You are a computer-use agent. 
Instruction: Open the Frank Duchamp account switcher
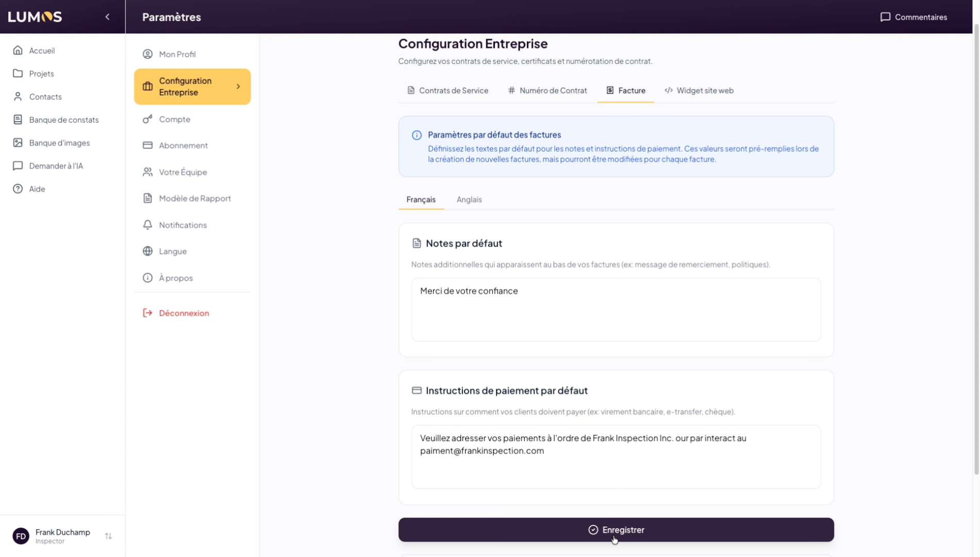(108, 536)
